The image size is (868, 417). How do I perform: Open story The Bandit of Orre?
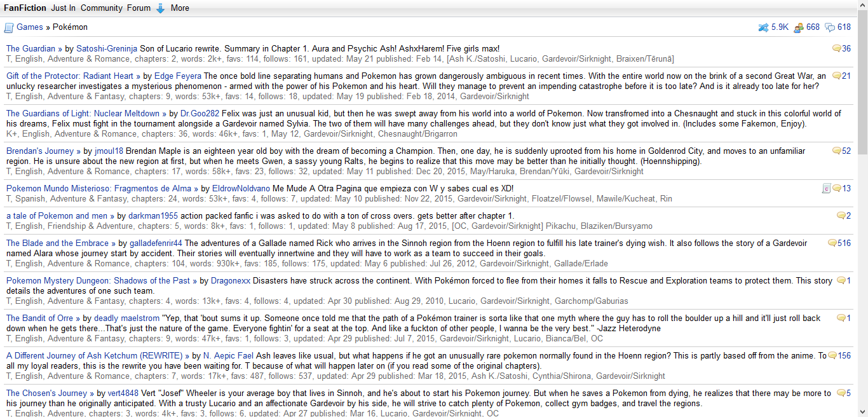pos(44,318)
